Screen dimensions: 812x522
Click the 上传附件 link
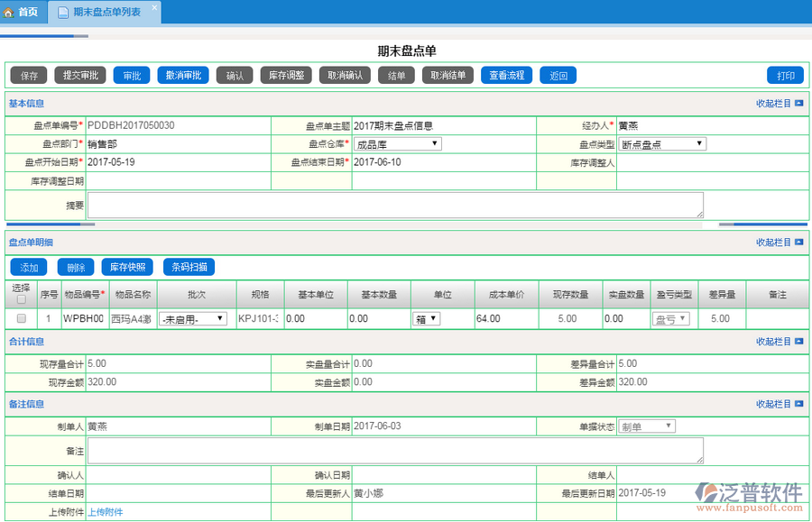pyautogui.click(x=105, y=512)
